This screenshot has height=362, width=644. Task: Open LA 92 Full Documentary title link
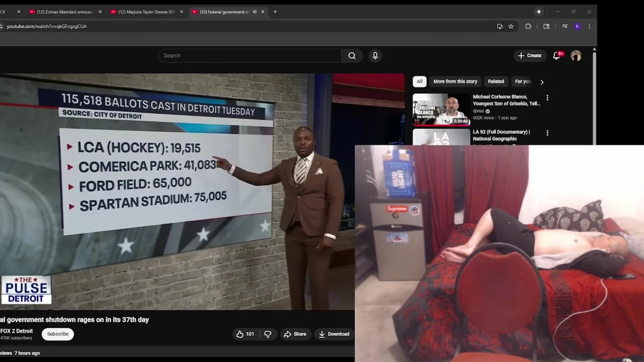(x=501, y=135)
